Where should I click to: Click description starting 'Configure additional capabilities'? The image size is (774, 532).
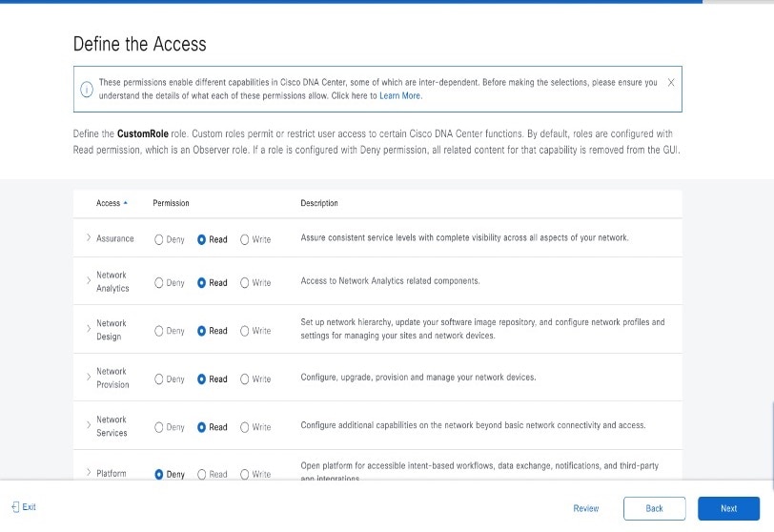(x=473, y=425)
